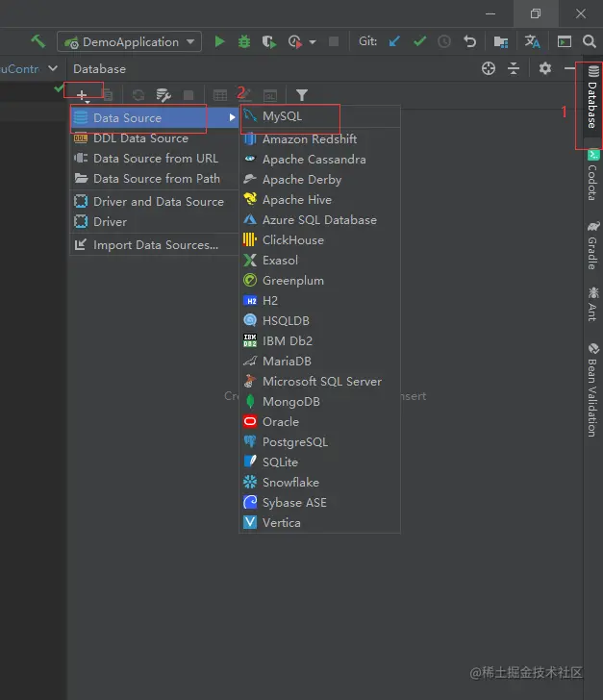Select Microsoft SQL Server entry
Screen dimensions: 603x700
coord(320,381)
